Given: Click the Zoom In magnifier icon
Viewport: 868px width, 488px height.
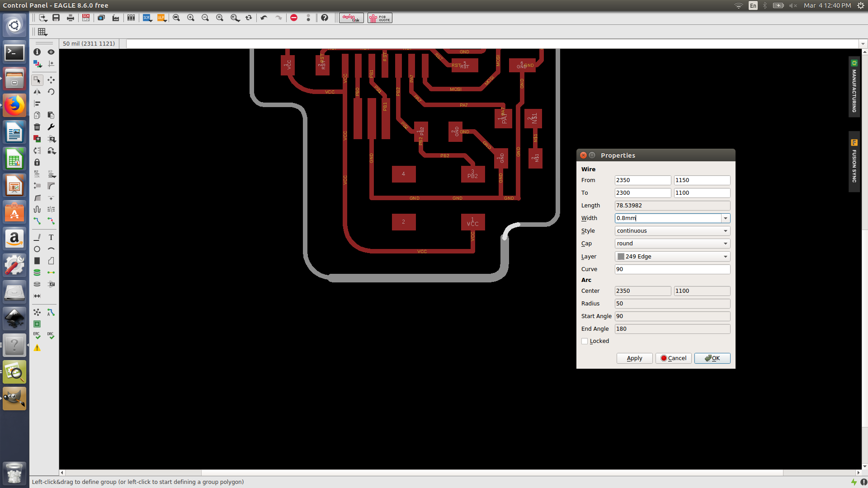Looking at the screenshot, I should click(x=191, y=18).
